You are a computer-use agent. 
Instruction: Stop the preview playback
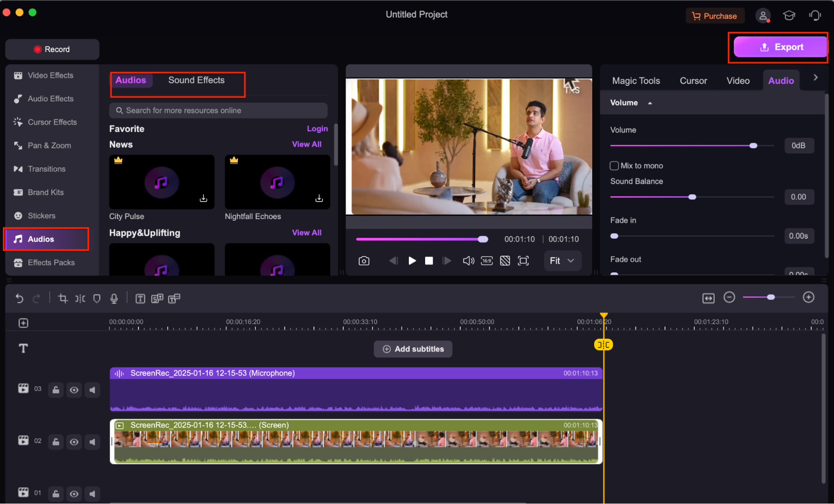click(429, 261)
